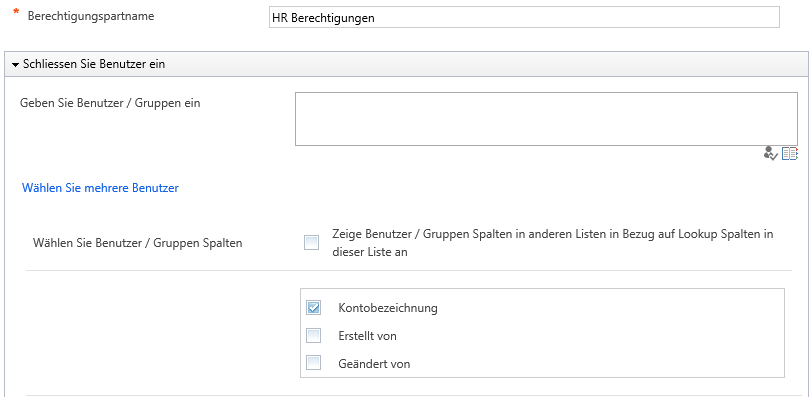Click the Berechtigungspartname field label
This screenshot has width=810, height=397.
(91, 16)
